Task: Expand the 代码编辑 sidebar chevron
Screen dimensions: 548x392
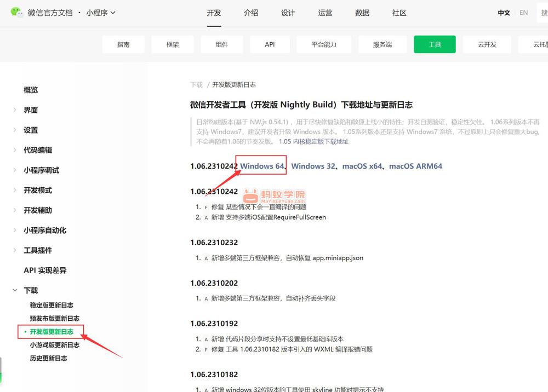Action: pos(15,150)
